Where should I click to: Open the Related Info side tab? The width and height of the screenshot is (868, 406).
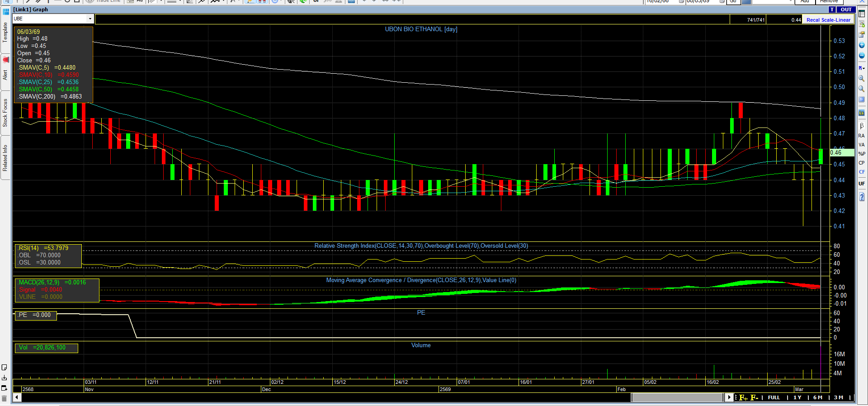5,158
